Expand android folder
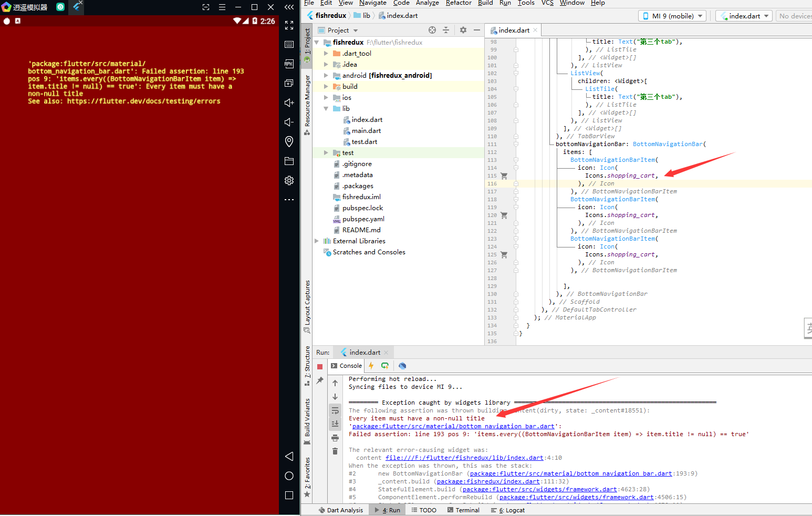Image resolution: width=812 pixels, height=516 pixels. [x=326, y=75]
